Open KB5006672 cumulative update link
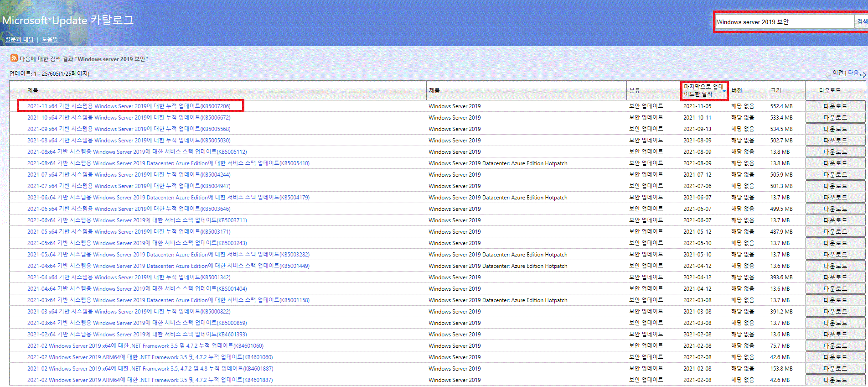Viewport: 868px width, 387px height. point(129,117)
